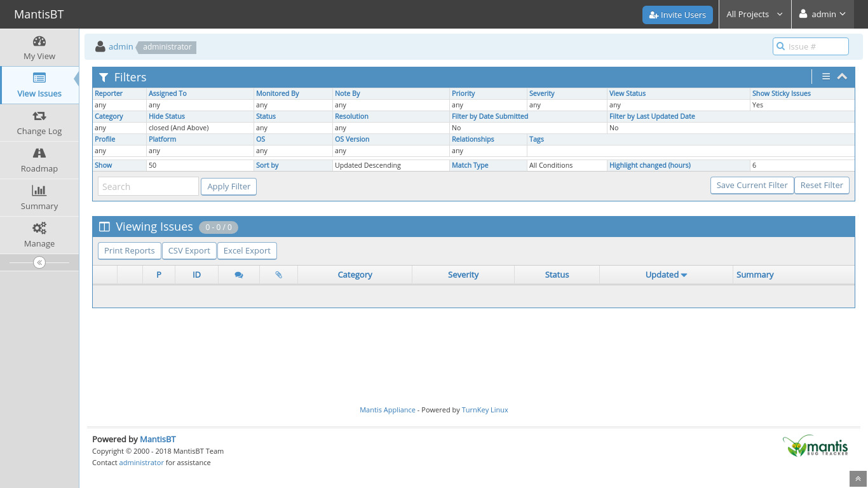This screenshot has height=488, width=868.
Task: Open the All Projects dropdown
Action: (x=754, y=14)
